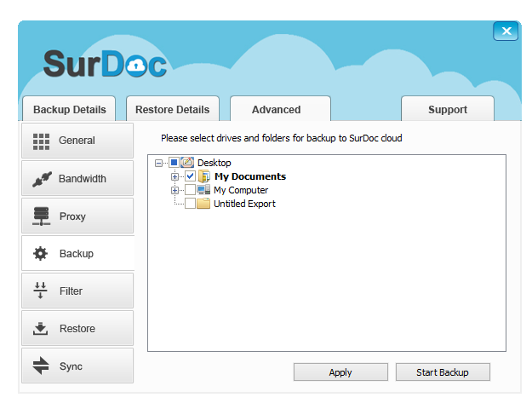Click the Sync sidebar label

(x=71, y=366)
